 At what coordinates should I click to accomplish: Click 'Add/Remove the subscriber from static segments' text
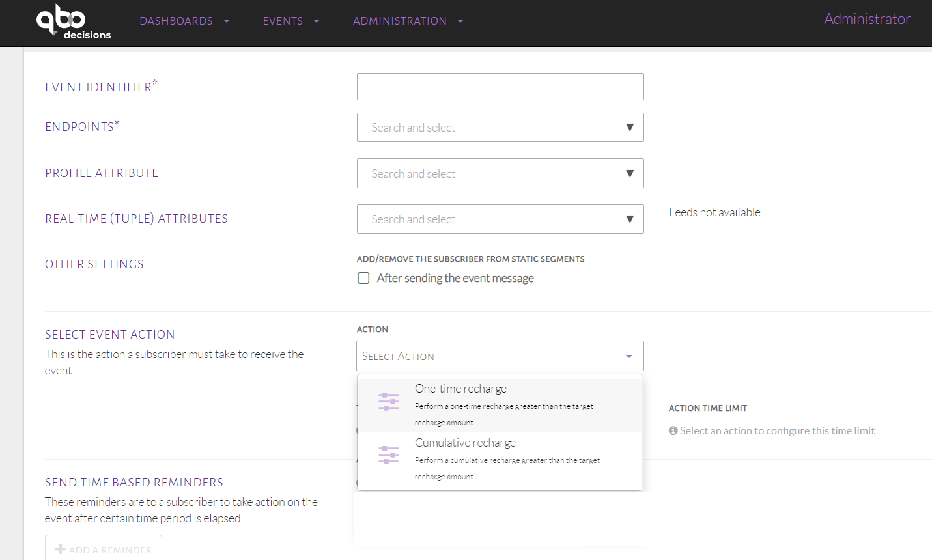coord(471,259)
